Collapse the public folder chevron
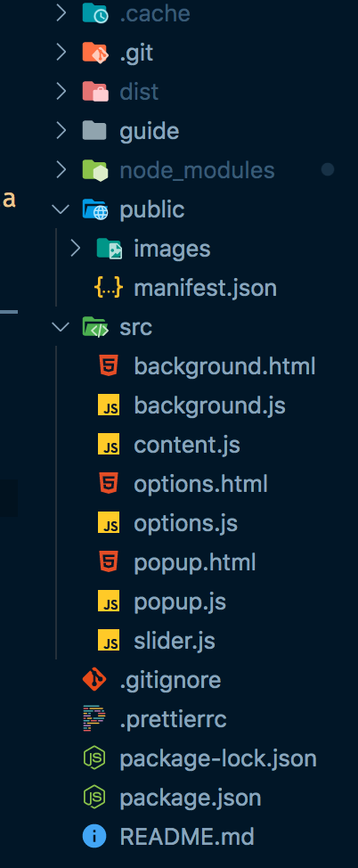This screenshot has width=358, height=868. tap(61, 209)
